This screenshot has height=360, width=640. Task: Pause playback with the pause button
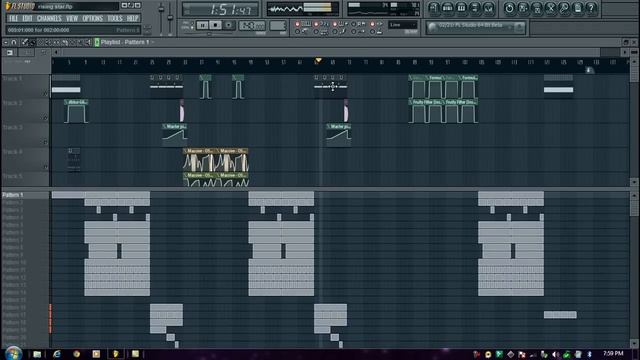pyautogui.click(x=202, y=25)
